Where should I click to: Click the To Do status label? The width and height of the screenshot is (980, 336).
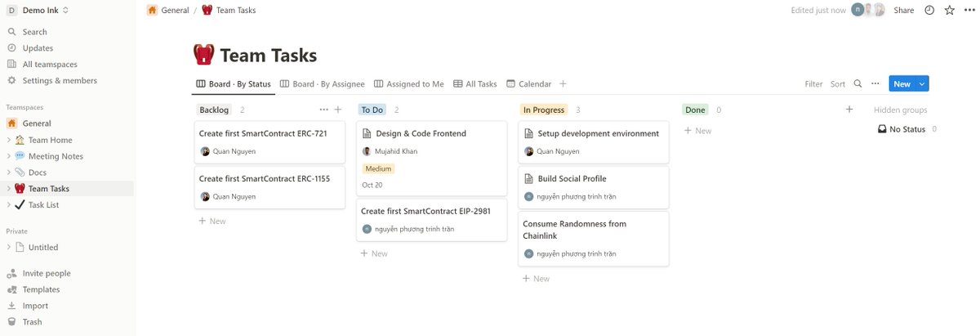click(372, 110)
